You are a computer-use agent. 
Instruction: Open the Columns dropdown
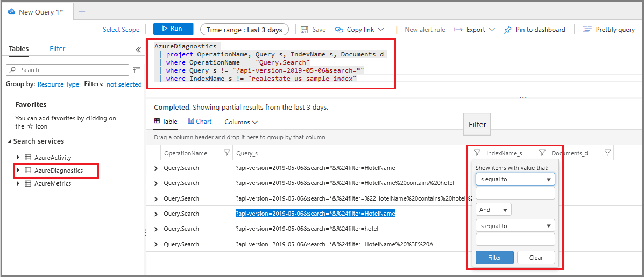click(x=241, y=122)
